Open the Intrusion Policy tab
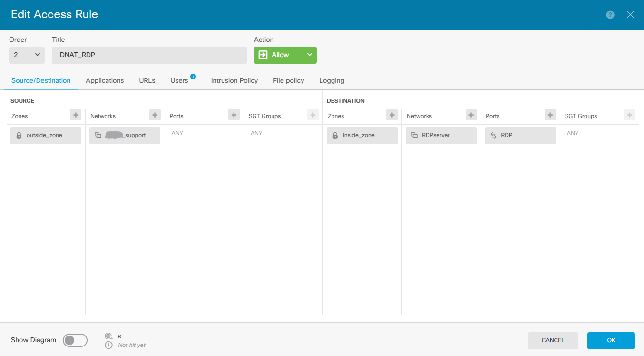The width and height of the screenshot is (644, 356). pos(234,81)
